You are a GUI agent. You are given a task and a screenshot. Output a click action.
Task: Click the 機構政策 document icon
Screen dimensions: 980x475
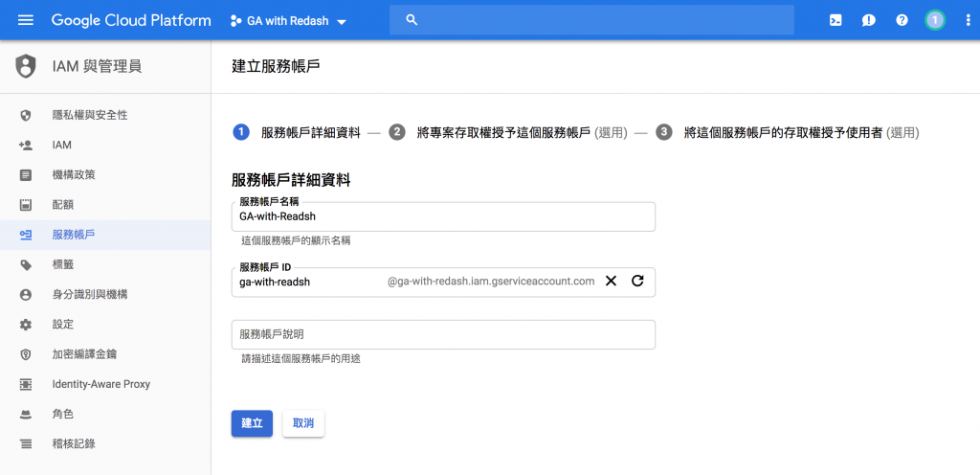coord(26,175)
